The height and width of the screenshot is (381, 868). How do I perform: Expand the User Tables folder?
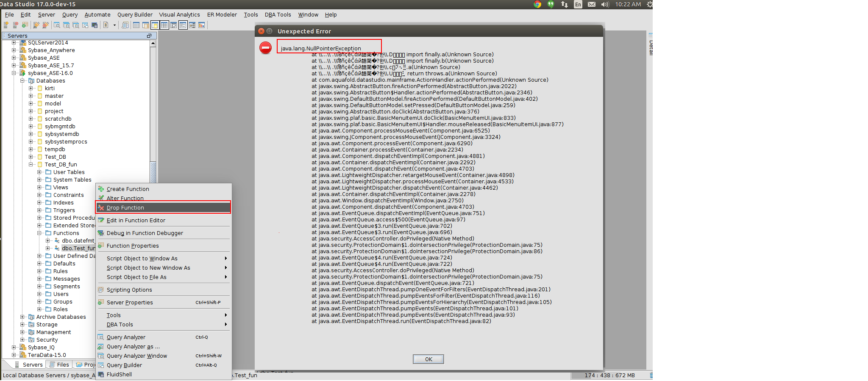click(39, 172)
